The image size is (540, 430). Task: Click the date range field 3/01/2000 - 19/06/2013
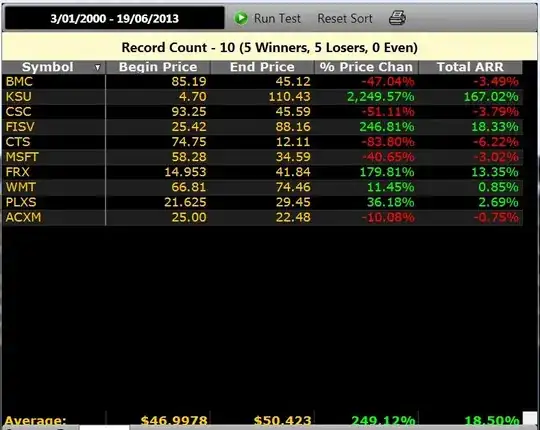(114, 18)
